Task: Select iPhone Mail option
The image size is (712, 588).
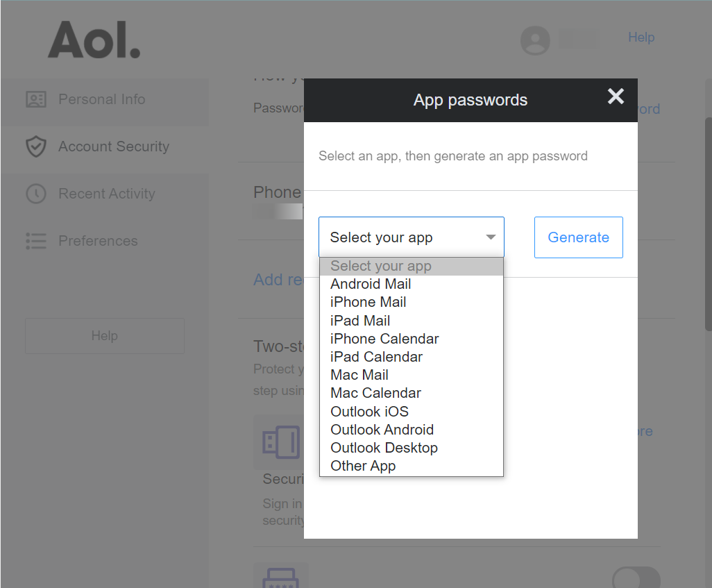Action: point(368,302)
